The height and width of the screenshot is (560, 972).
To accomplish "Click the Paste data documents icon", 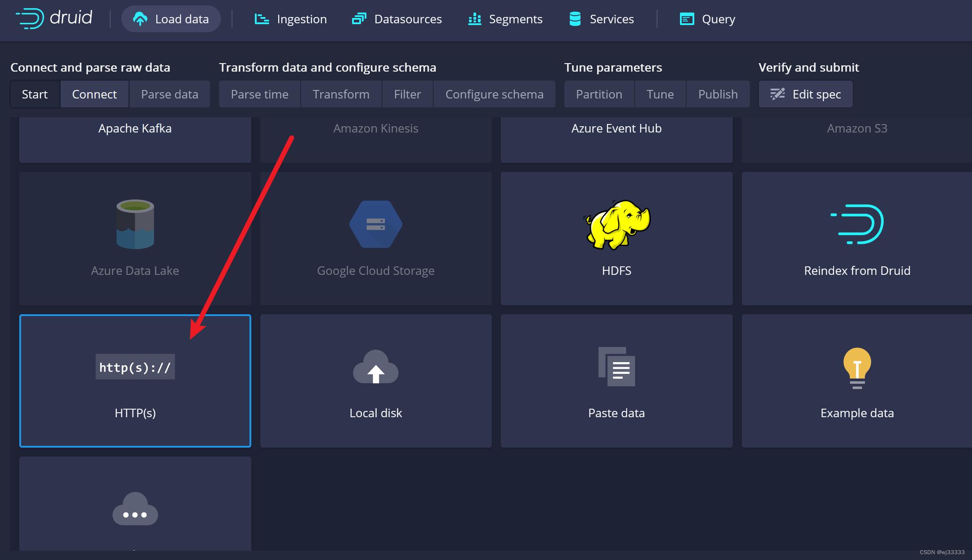I will (617, 367).
